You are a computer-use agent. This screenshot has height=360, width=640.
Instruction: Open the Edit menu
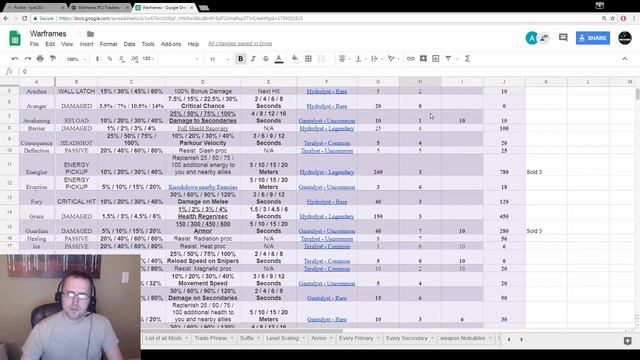click(x=50, y=44)
